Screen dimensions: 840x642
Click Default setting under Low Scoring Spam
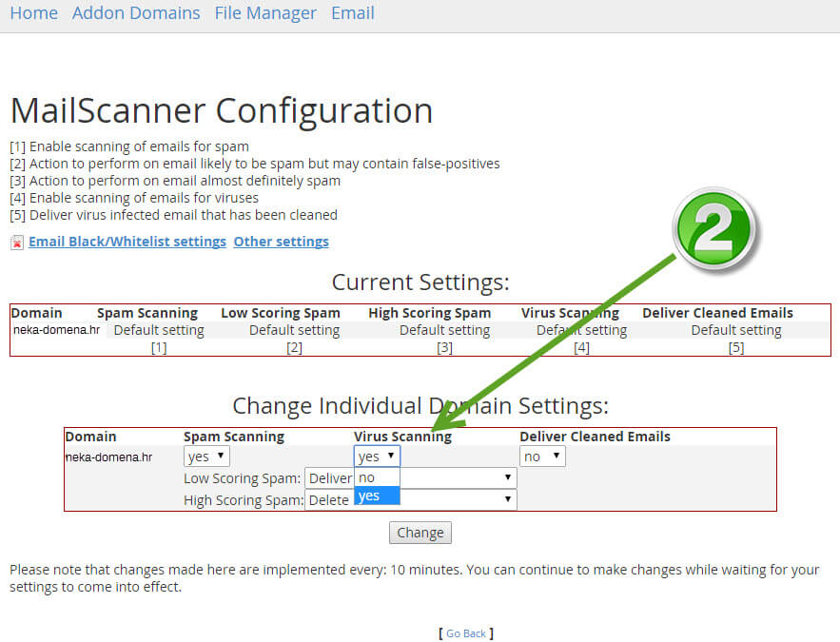click(x=294, y=330)
